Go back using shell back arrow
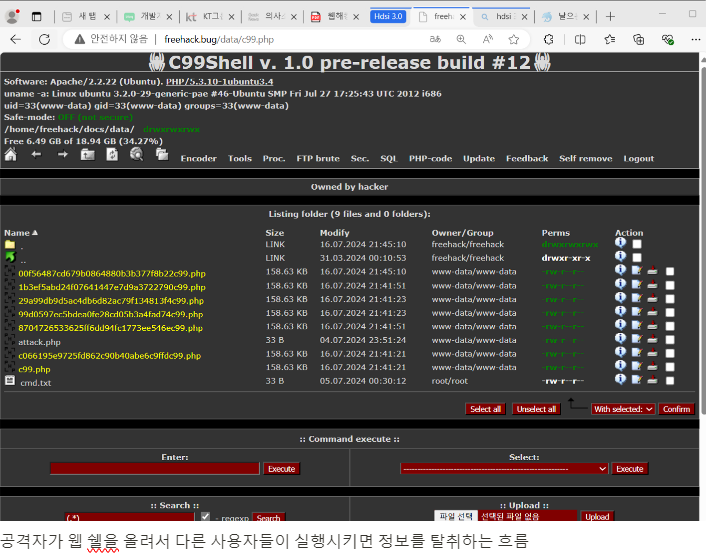 tap(36, 155)
